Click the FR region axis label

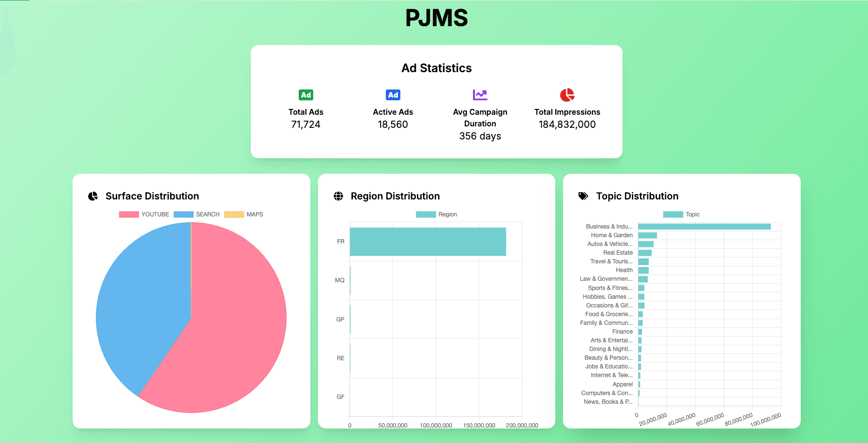click(341, 242)
